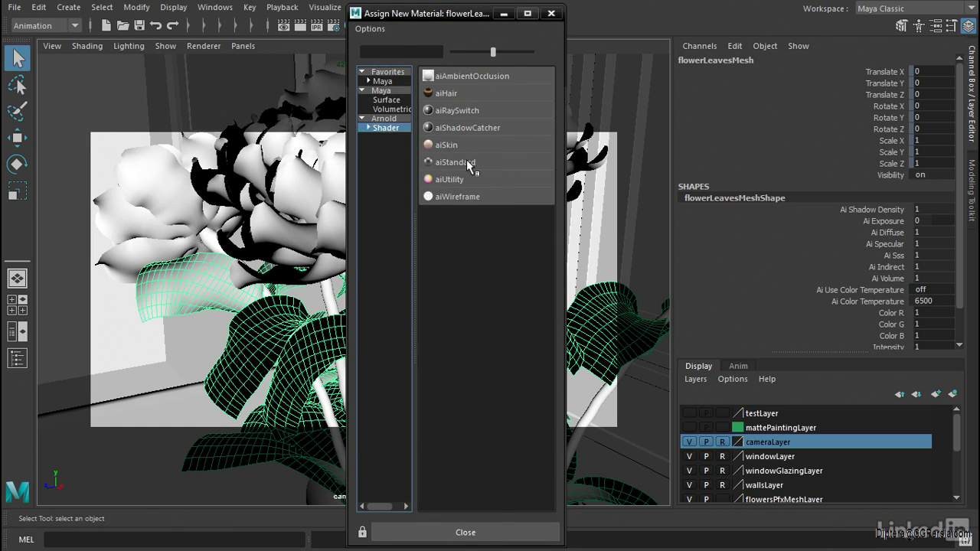The image size is (980, 551).
Task: Click the Open Scene folder icon
Action: point(122,25)
